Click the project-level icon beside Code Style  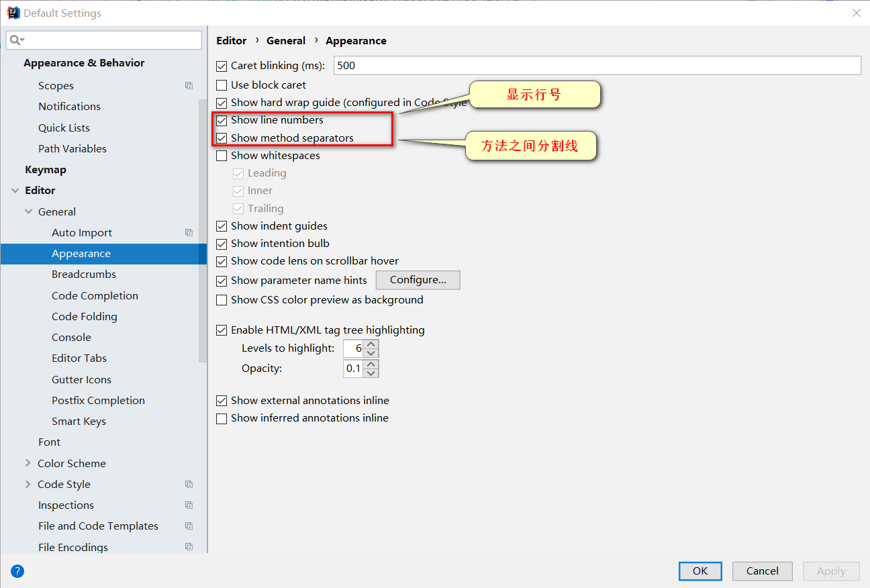point(189,485)
